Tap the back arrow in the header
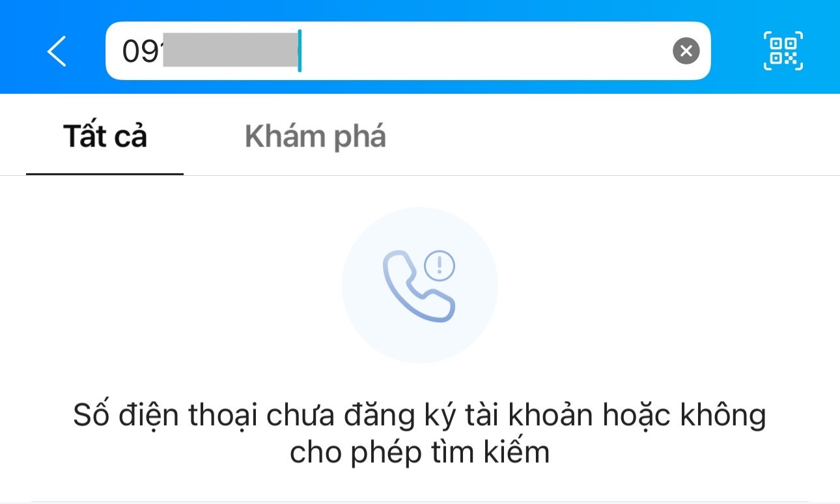The width and height of the screenshot is (840, 504). click(x=57, y=51)
